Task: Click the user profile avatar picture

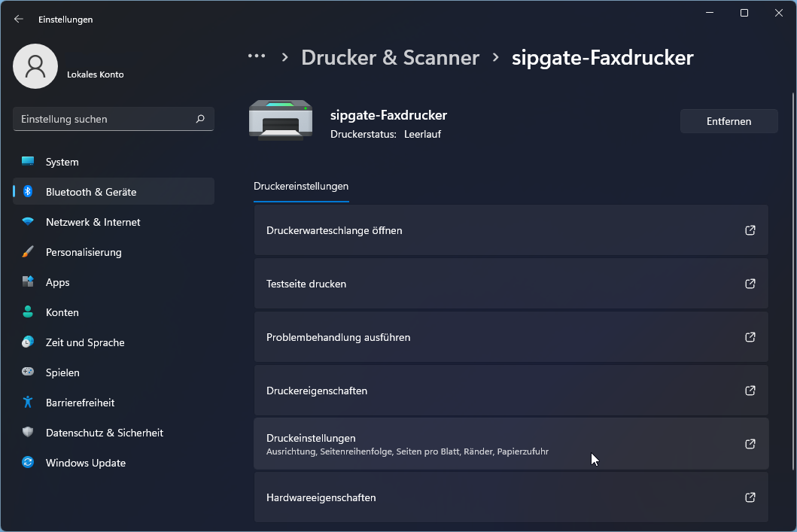Action: tap(35, 66)
